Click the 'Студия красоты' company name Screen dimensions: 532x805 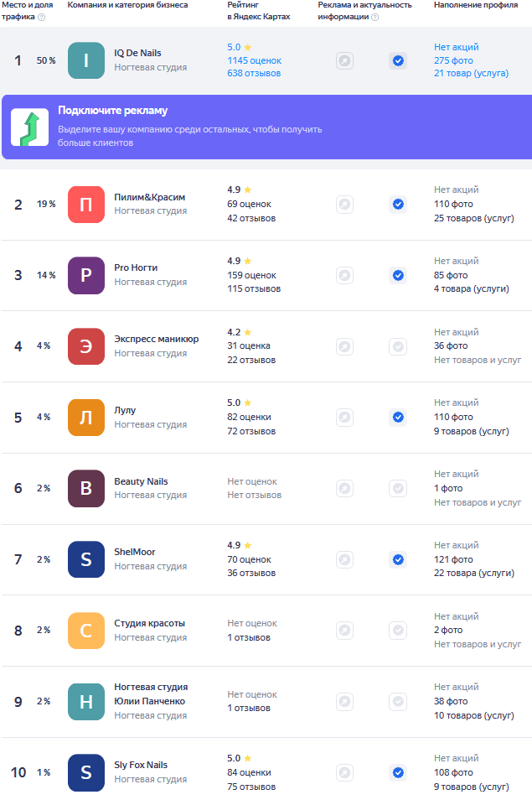coord(149,623)
